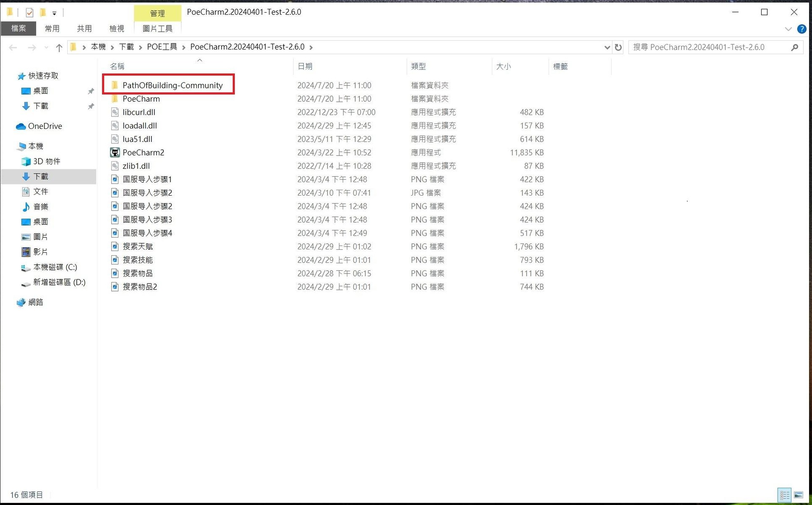
Task: Expand the chevron after 本機 in path
Action: coord(112,47)
